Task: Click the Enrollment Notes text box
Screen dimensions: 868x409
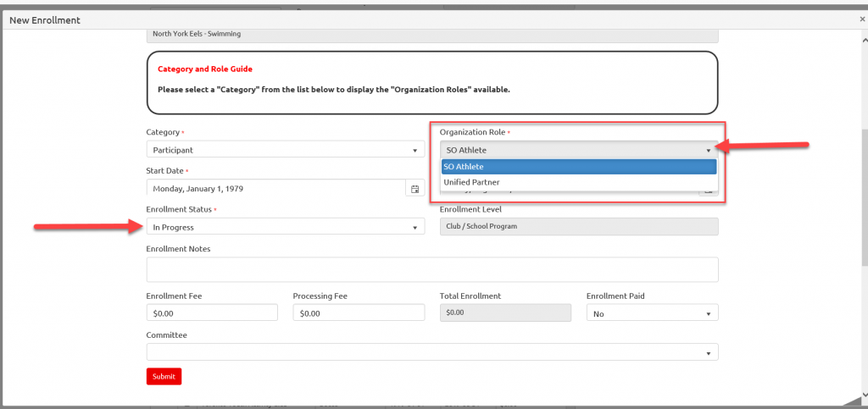Action: 432,270
